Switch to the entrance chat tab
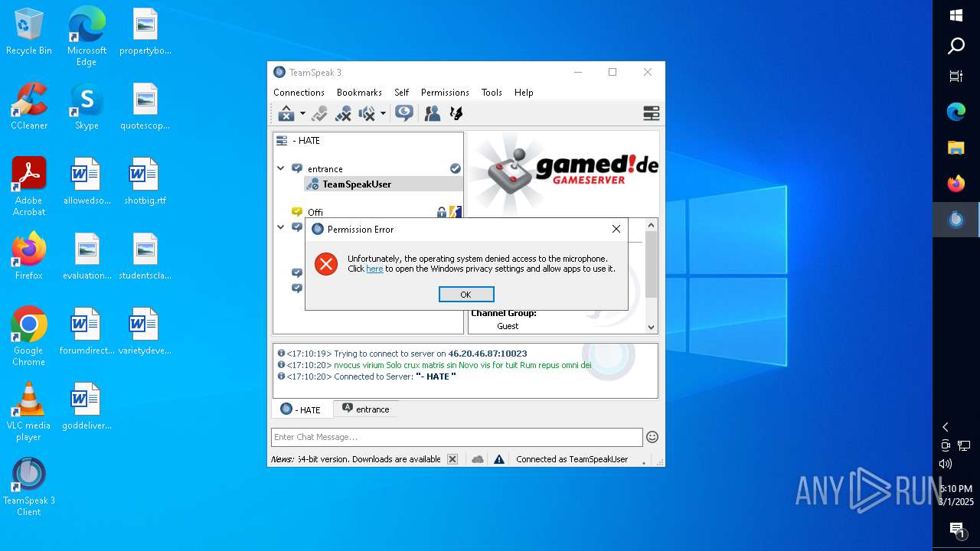This screenshot has width=980, height=551. point(366,409)
